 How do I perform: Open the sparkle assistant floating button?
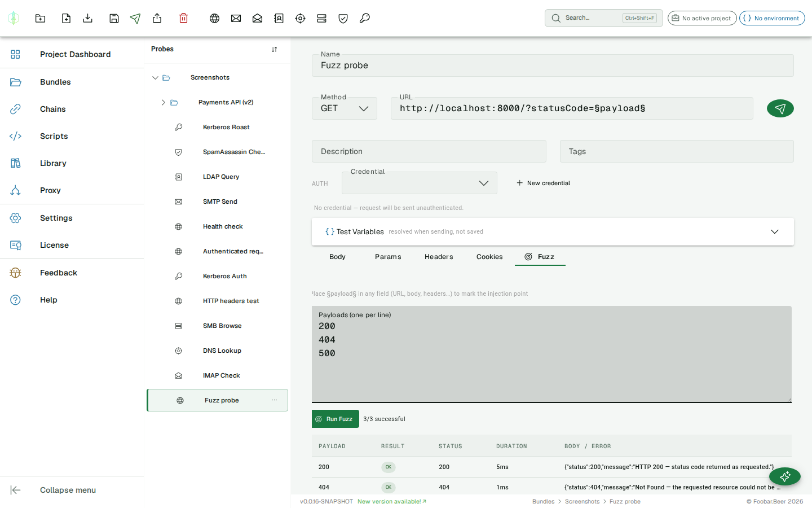[785, 476]
